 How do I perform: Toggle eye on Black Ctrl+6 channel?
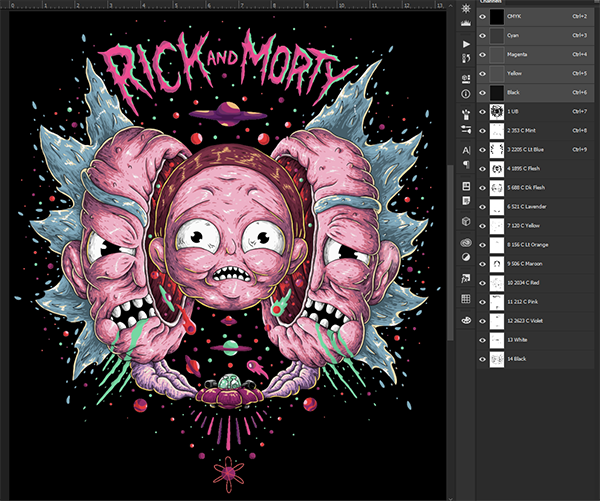(x=483, y=93)
